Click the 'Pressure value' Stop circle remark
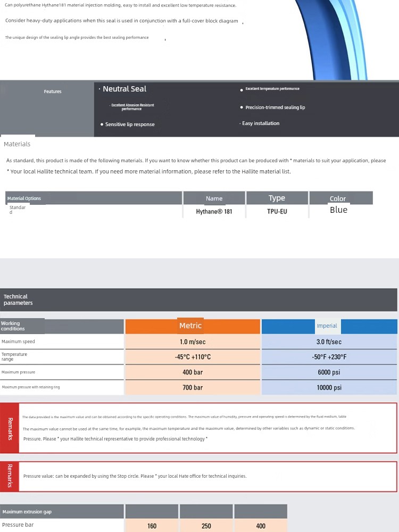The width and height of the screenshot is (399, 532). pyautogui.click(x=135, y=476)
